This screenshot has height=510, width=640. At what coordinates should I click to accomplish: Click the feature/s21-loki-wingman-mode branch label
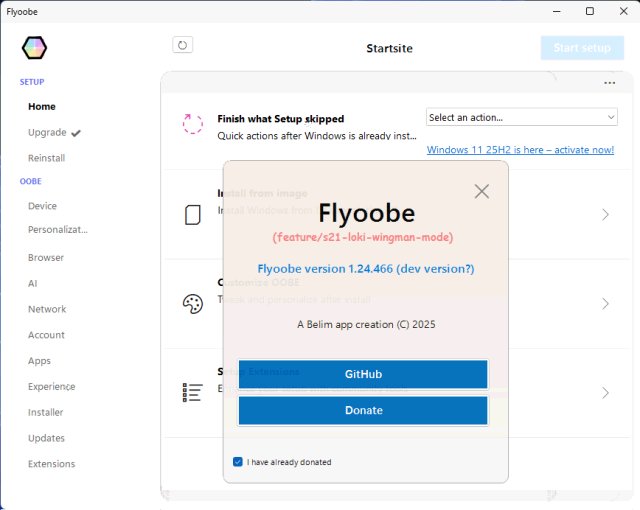[x=363, y=237]
